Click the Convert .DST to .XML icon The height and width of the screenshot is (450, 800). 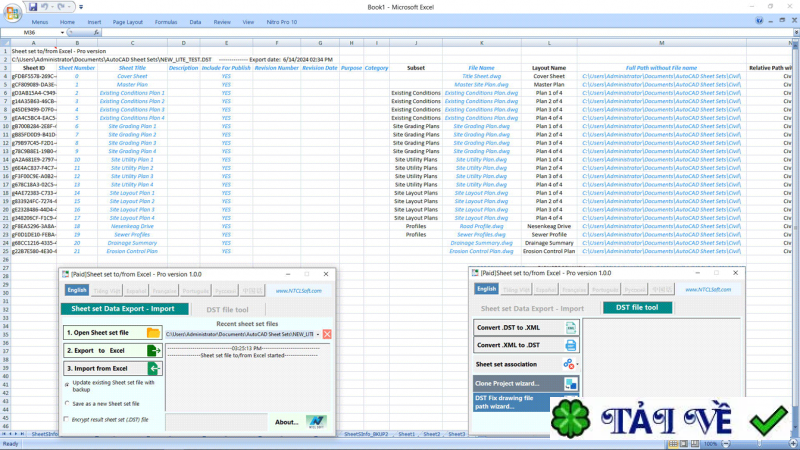tap(570, 328)
